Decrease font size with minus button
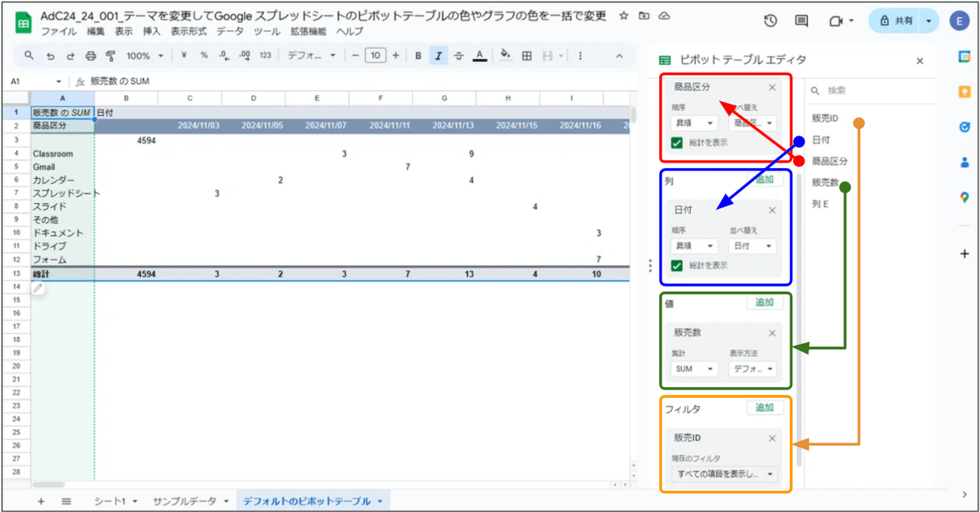 click(x=355, y=56)
